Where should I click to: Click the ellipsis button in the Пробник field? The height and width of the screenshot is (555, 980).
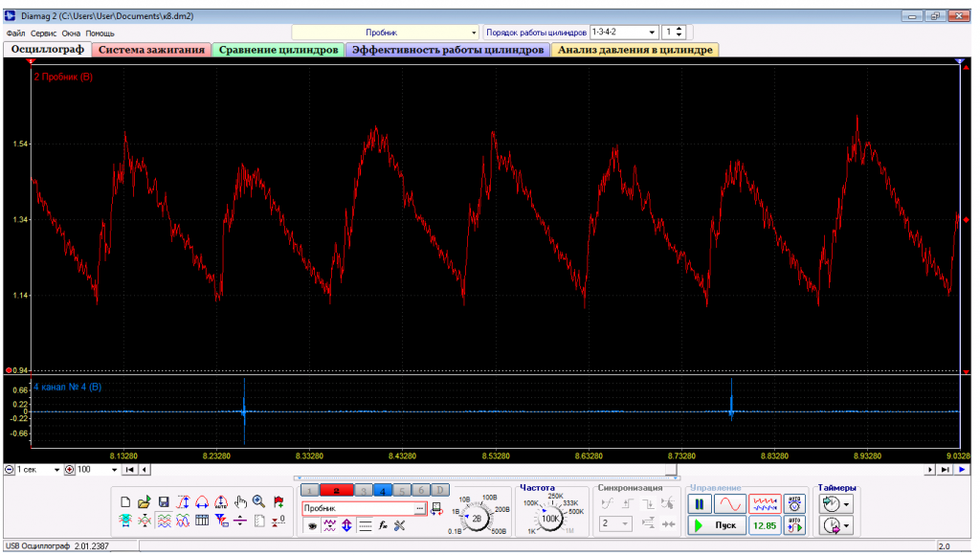420,509
